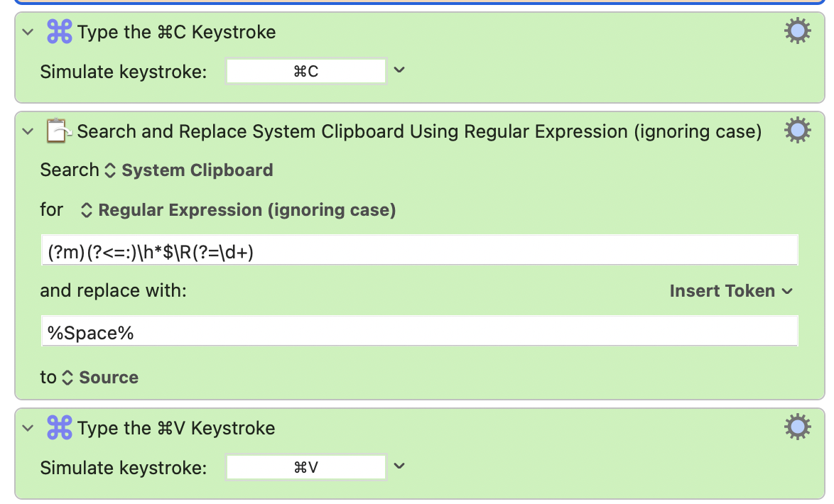Open gear menu for Search and Replace action
The width and height of the screenshot is (834, 504).
[x=797, y=130]
